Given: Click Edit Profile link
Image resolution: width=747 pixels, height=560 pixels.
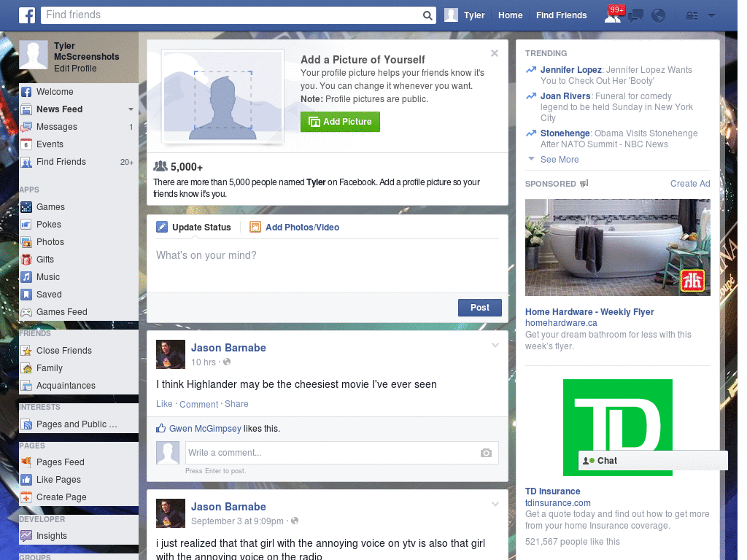Looking at the screenshot, I should pos(75,69).
